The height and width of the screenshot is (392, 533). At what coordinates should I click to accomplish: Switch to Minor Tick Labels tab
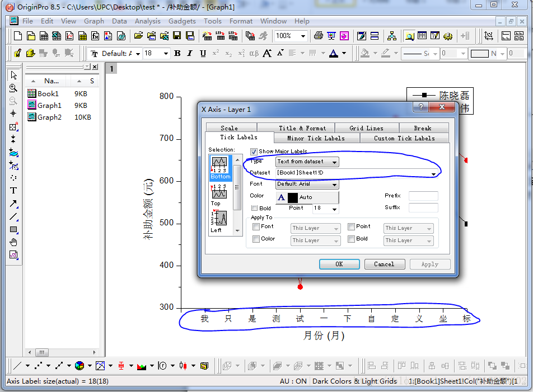(316, 138)
